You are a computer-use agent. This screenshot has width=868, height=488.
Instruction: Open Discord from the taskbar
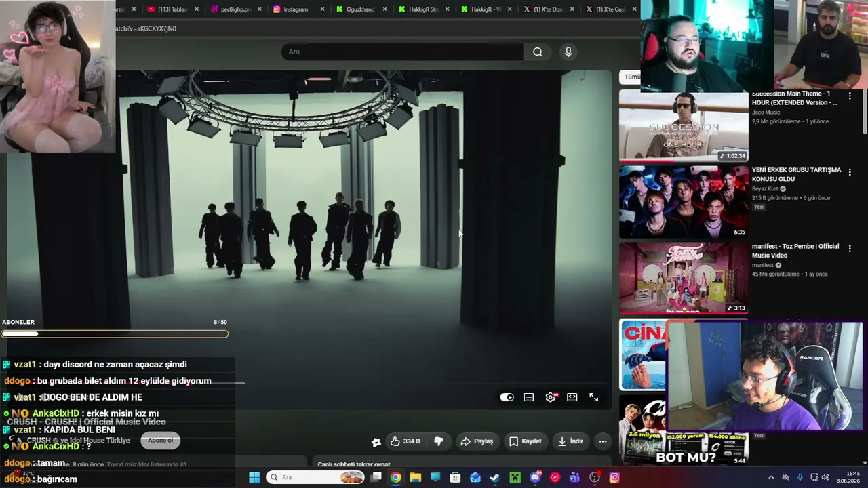(x=535, y=478)
